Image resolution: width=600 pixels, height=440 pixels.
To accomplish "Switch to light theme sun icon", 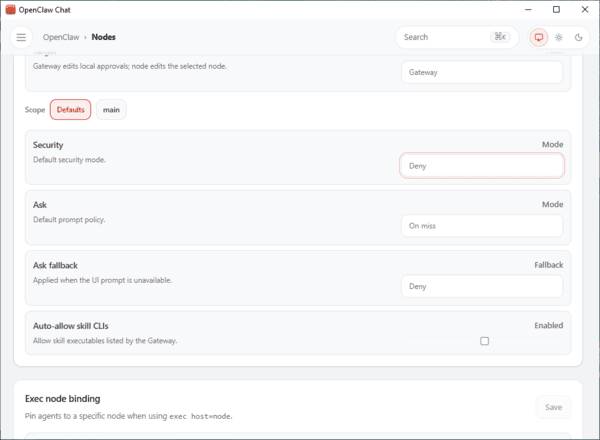I will point(559,37).
